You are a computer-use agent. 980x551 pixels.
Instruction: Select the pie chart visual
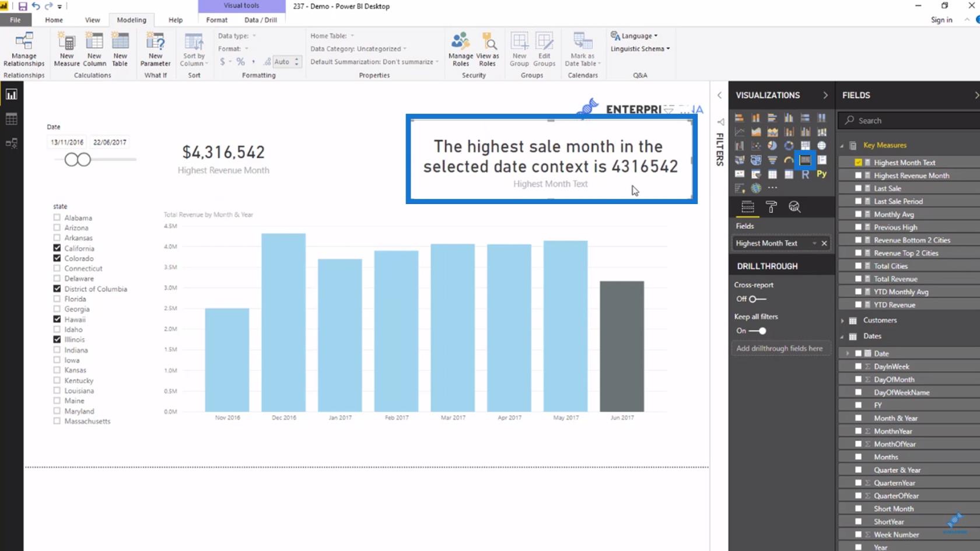click(772, 146)
